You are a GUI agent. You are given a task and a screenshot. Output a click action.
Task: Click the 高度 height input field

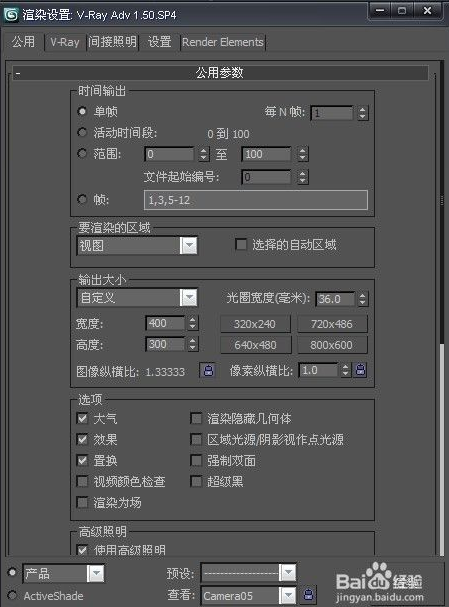165,344
